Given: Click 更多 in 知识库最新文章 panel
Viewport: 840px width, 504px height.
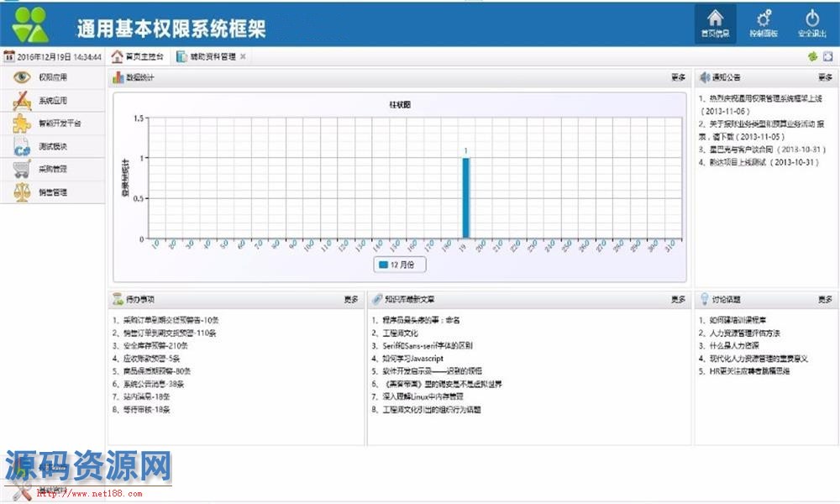Looking at the screenshot, I should pyautogui.click(x=678, y=299).
